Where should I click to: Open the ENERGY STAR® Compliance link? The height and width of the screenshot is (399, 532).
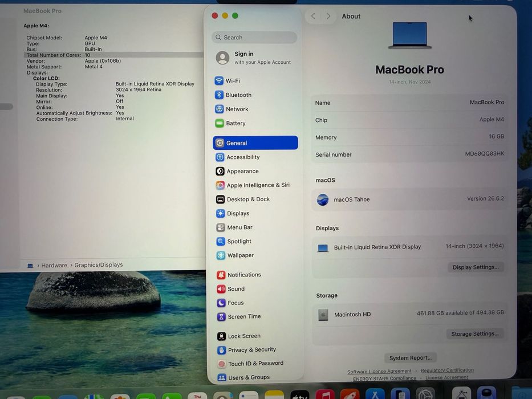384,378
